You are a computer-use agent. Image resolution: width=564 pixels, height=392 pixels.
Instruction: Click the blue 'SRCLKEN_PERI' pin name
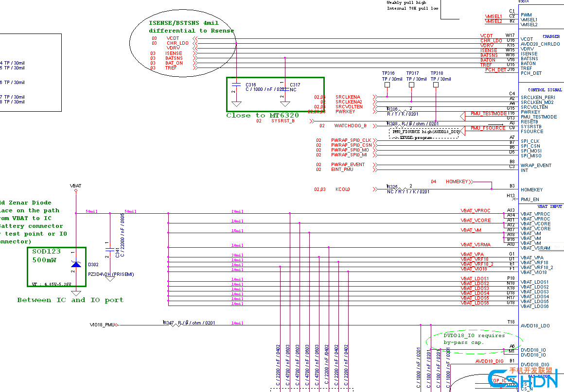[x=538, y=98]
